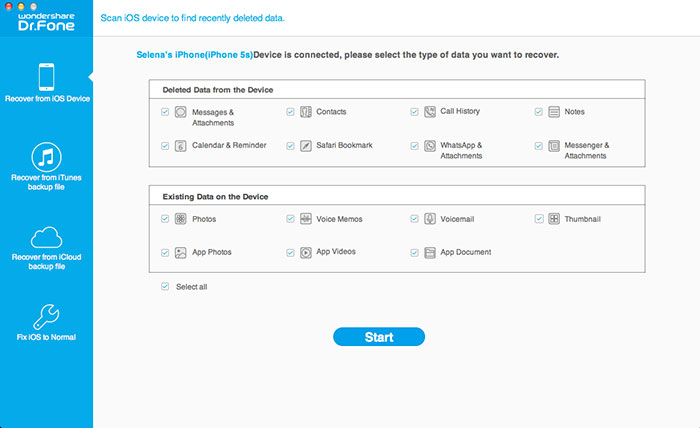Click the Notes icon

coord(554,112)
